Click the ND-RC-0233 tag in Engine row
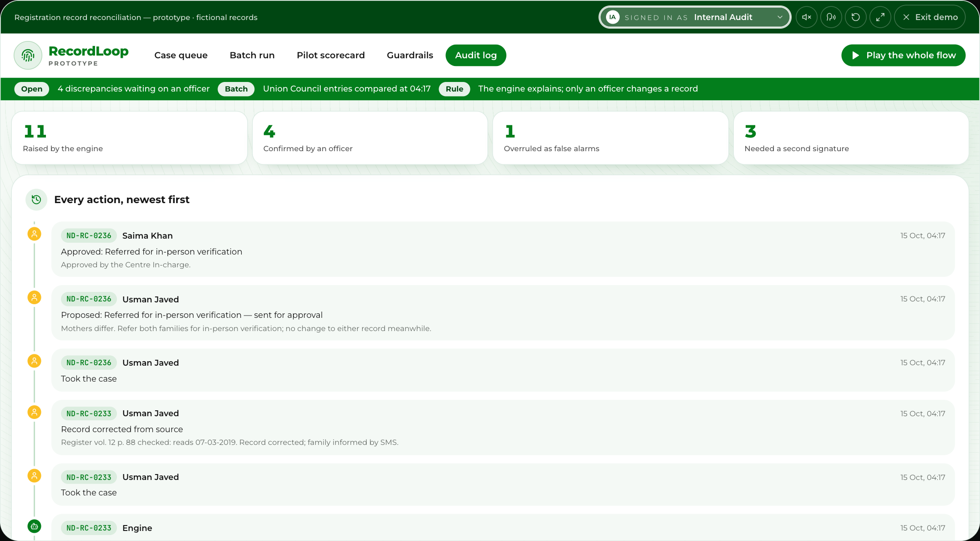Image resolution: width=980 pixels, height=541 pixels. pos(89,528)
